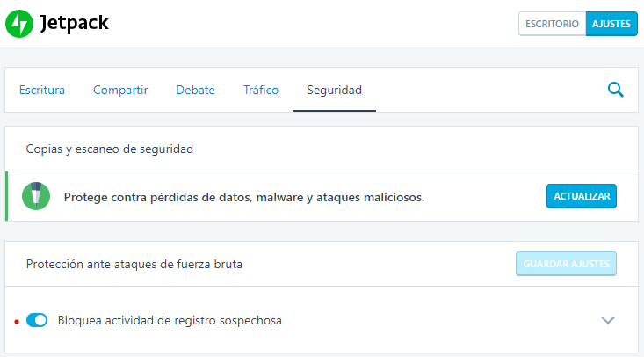
Task: Click the green pen shield icon
Action: [x=36, y=196]
